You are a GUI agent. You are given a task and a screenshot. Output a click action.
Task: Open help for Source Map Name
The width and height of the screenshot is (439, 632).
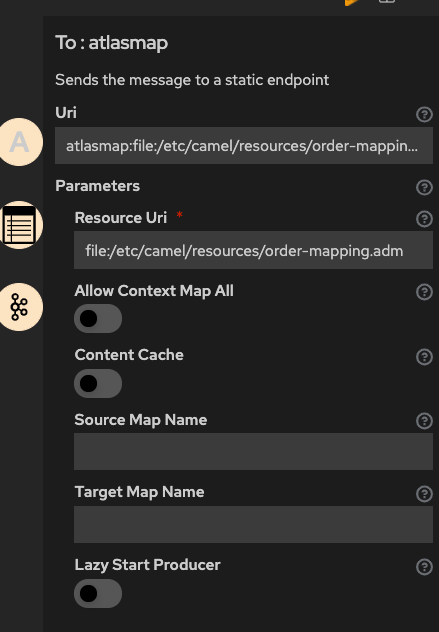click(x=424, y=421)
